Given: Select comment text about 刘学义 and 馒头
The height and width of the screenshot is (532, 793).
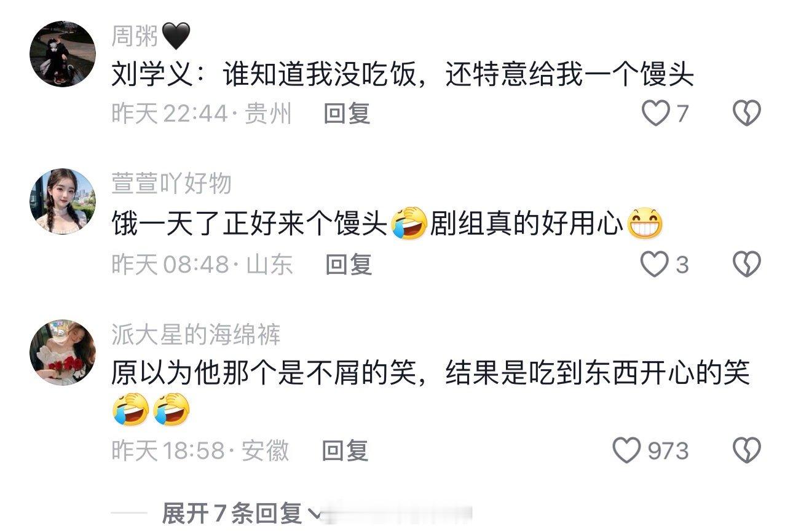Looking at the screenshot, I should click(x=403, y=75).
